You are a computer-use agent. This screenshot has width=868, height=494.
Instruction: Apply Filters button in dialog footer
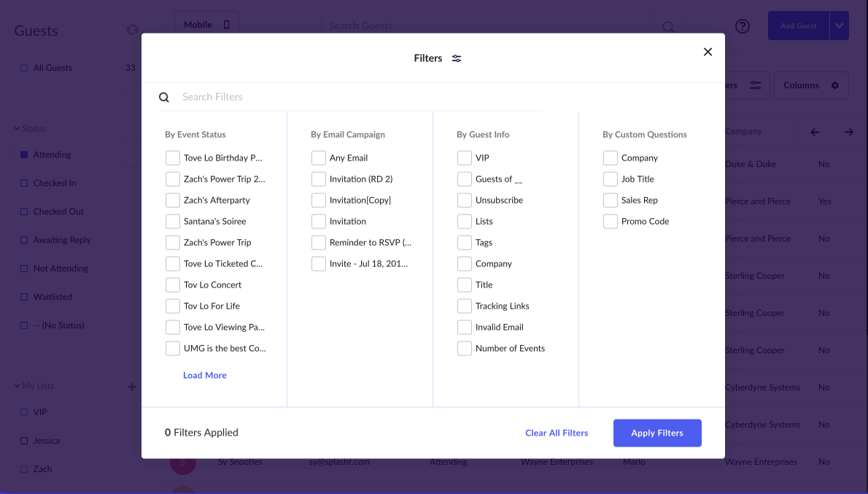pos(657,433)
